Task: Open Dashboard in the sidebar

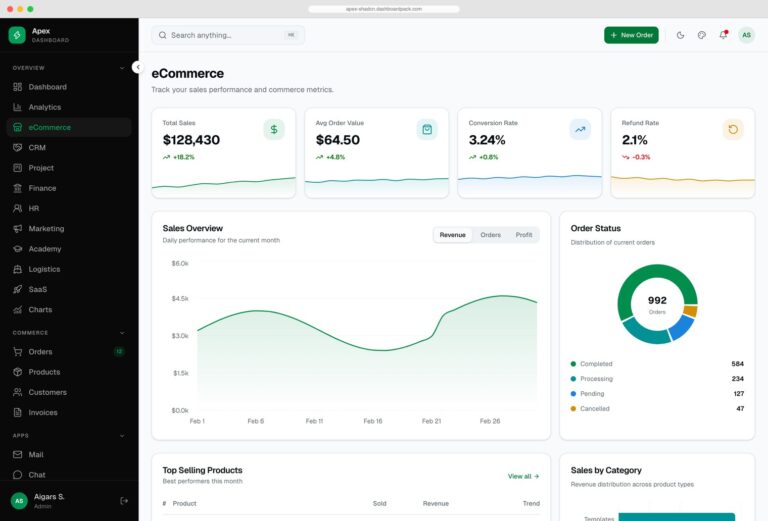Action: tap(69, 87)
